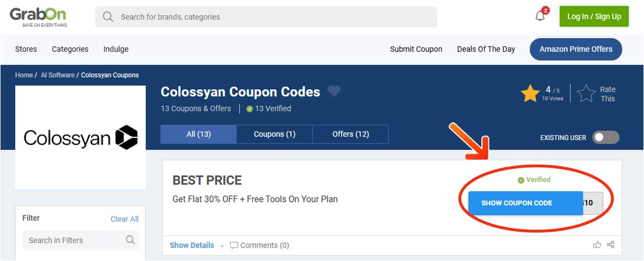Switch to the Offers (12) tab

351,134
